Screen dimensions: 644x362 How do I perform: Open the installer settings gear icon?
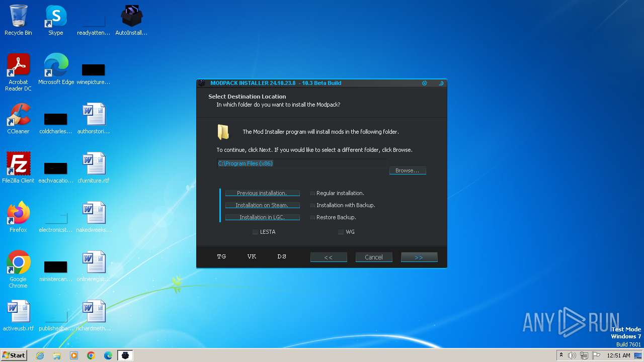tap(425, 83)
